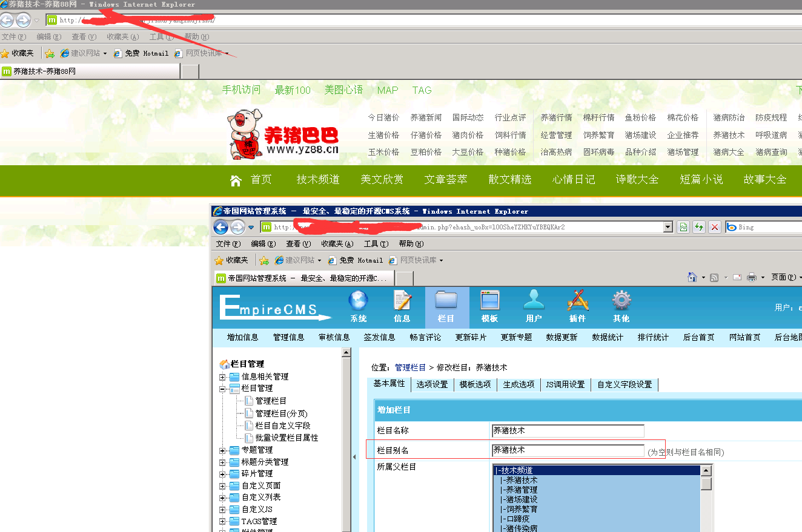The height and width of the screenshot is (532, 802).
Task: Switch to the 选项设置 tab
Action: (x=432, y=385)
